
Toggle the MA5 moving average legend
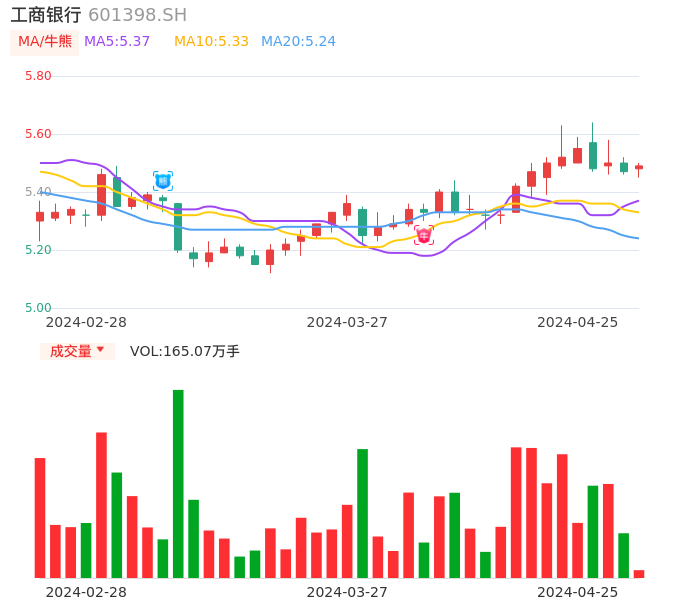click(117, 42)
